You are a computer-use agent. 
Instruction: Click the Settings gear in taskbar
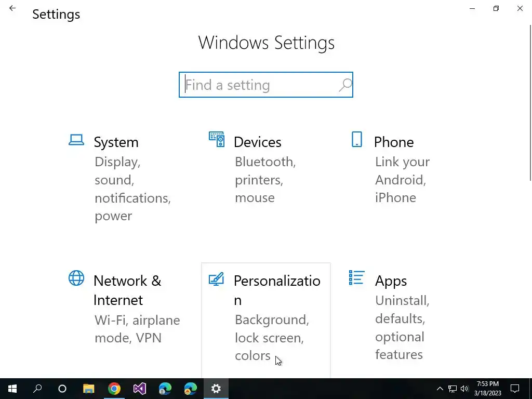click(x=216, y=389)
